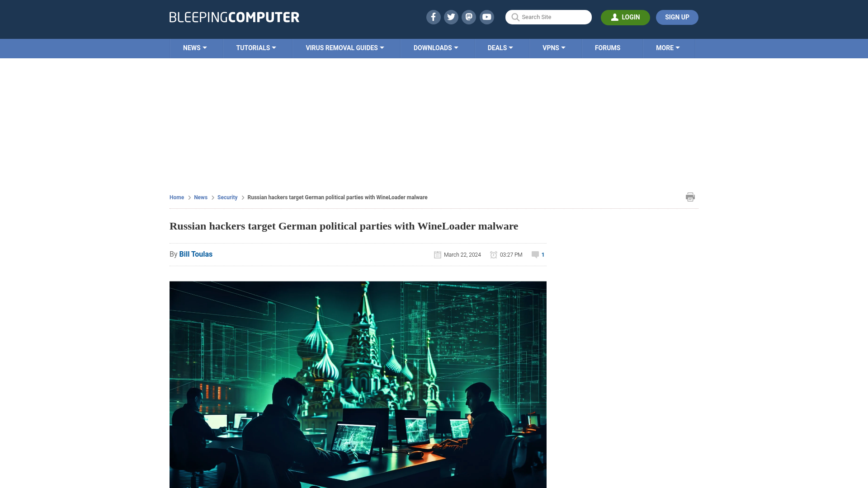Select the FORUMS menu item

[x=608, y=47]
